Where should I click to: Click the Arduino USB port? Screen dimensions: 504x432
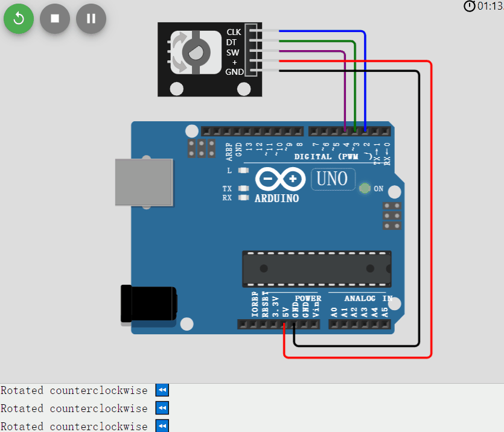[144, 182]
